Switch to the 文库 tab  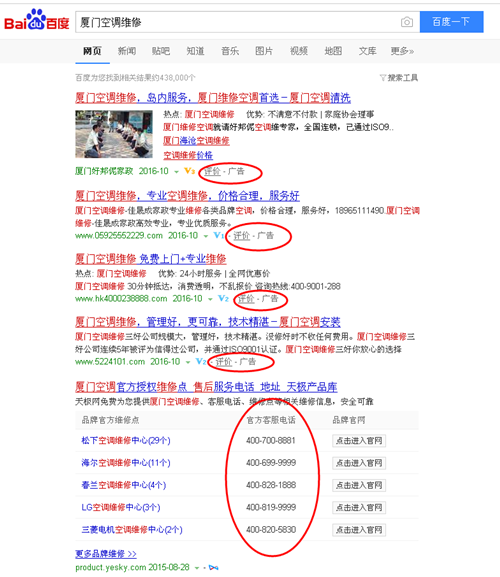coord(368,51)
